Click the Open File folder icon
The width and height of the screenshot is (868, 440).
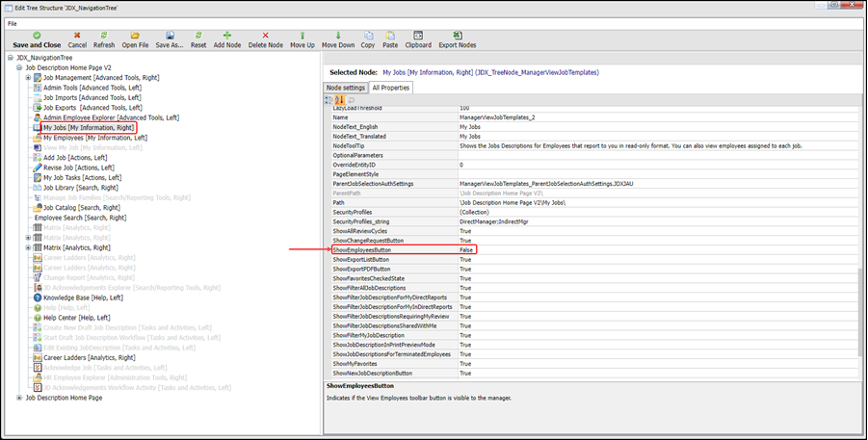[x=135, y=36]
